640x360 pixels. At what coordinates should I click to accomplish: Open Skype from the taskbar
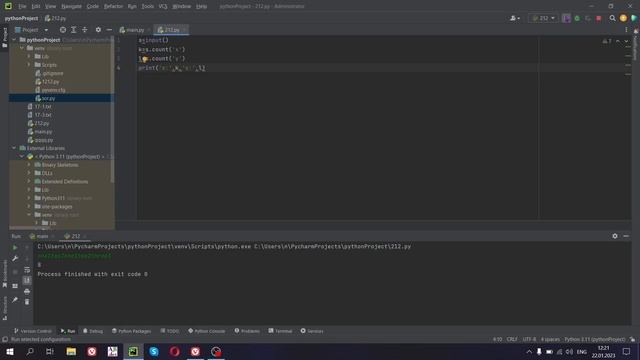154,351
